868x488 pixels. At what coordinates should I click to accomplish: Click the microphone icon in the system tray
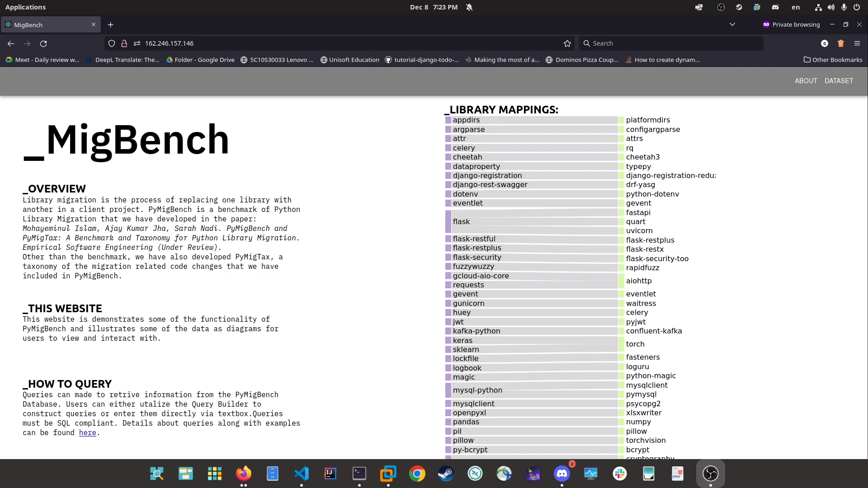844,7
